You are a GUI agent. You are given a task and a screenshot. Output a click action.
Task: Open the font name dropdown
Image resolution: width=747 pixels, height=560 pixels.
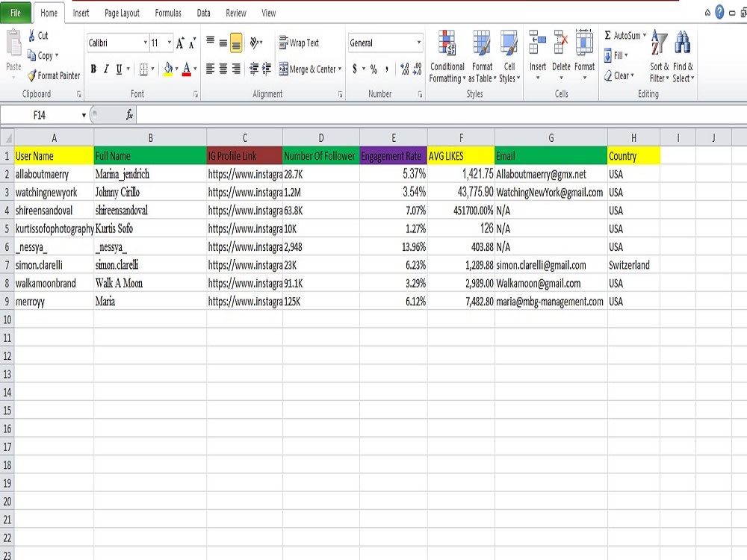[x=146, y=43]
